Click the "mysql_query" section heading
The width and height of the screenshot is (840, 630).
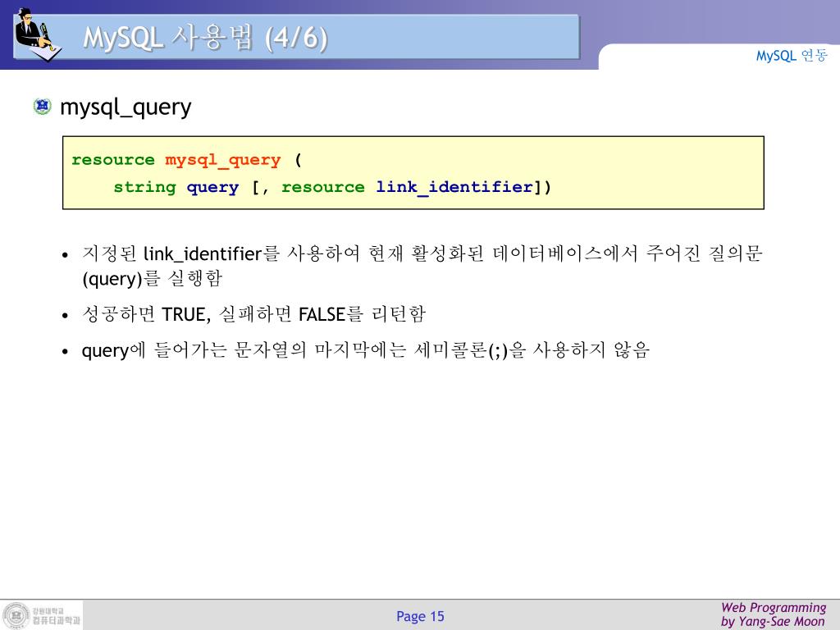(x=126, y=107)
